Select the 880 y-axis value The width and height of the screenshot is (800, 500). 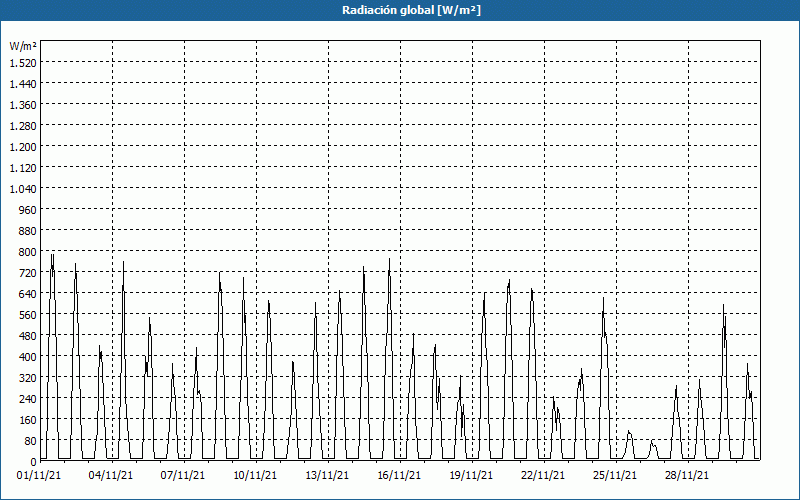28,231
